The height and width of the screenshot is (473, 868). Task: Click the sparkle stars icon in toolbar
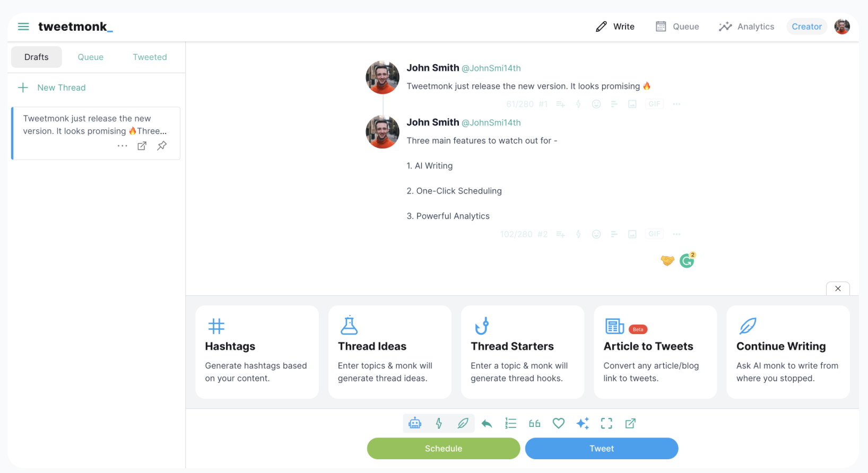(583, 423)
